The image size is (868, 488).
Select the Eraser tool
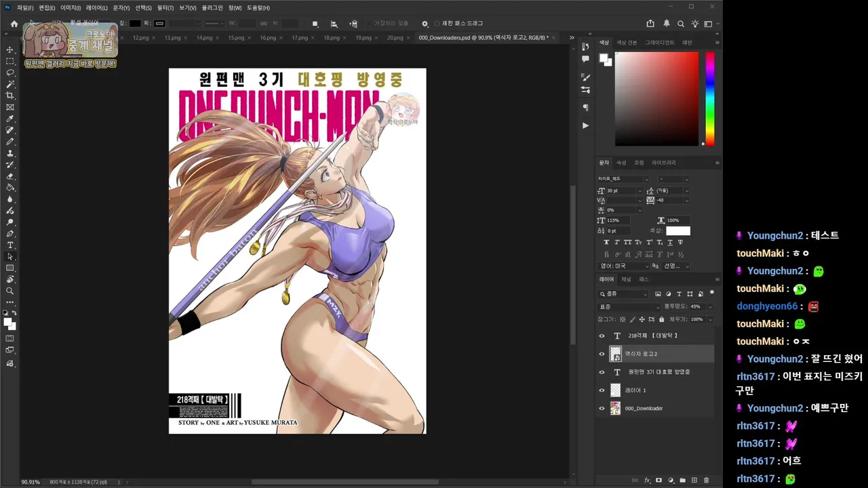[x=10, y=176]
